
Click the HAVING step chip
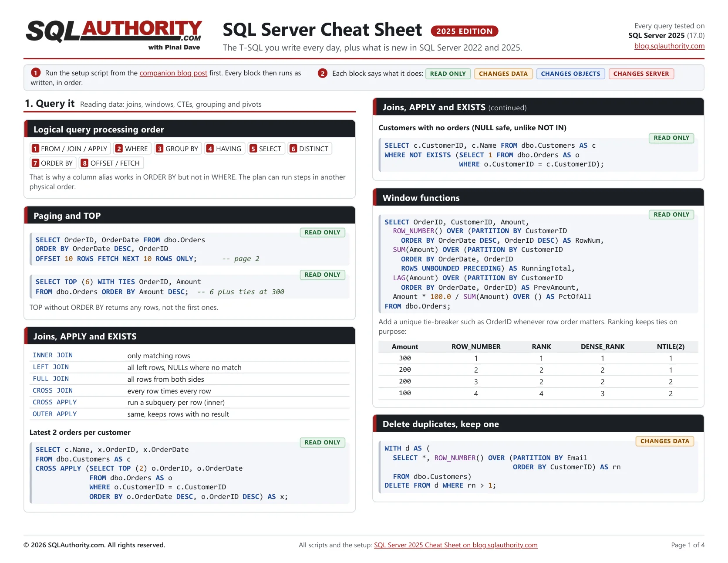click(x=224, y=149)
